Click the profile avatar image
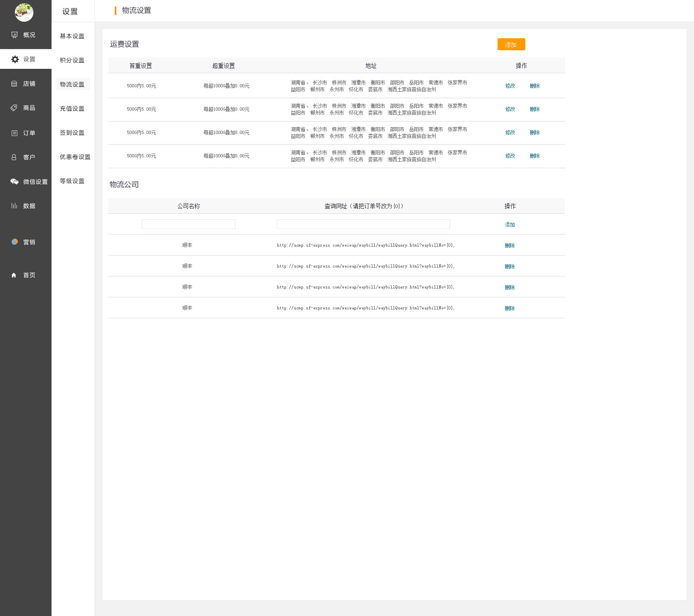This screenshot has width=694, height=616. coord(24,12)
